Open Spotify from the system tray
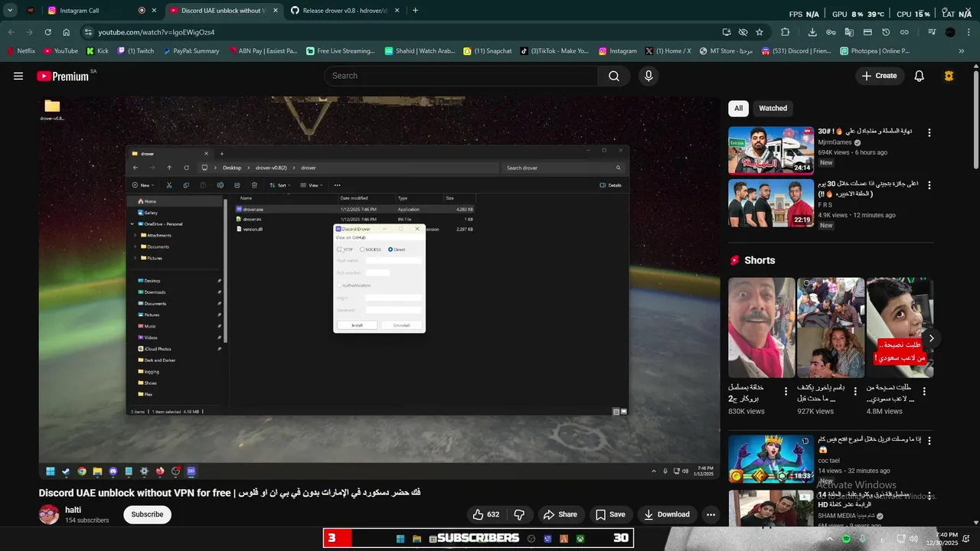Image resolution: width=980 pixels, height=551 pixels. click(x=846, y=539)
